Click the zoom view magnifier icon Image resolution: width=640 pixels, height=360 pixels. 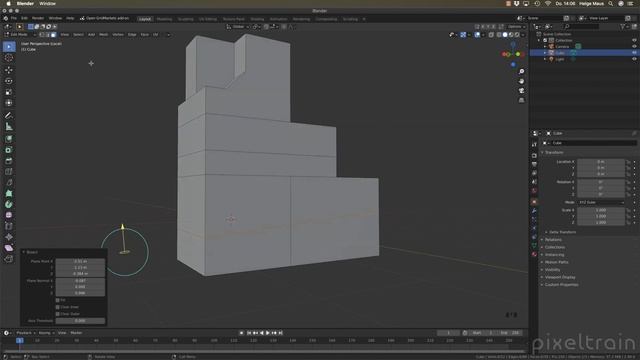pos(521,72)
